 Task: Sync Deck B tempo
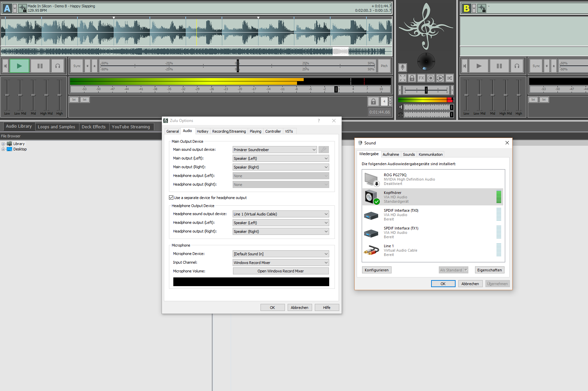[536, 66]
